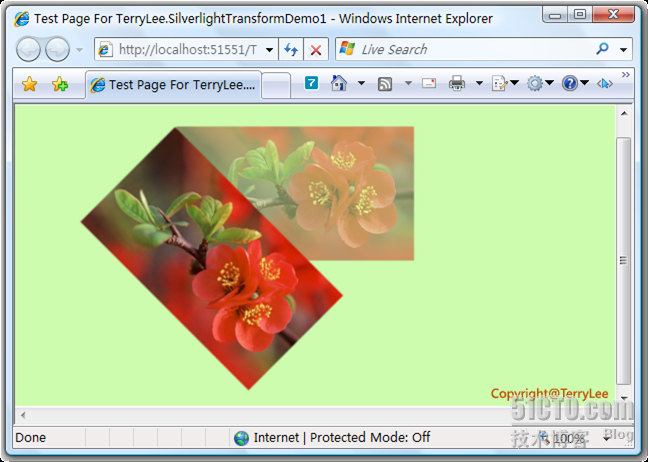Click the Done status text
Image resolution: width=648 pixels, height=462 pixels.
31,438
